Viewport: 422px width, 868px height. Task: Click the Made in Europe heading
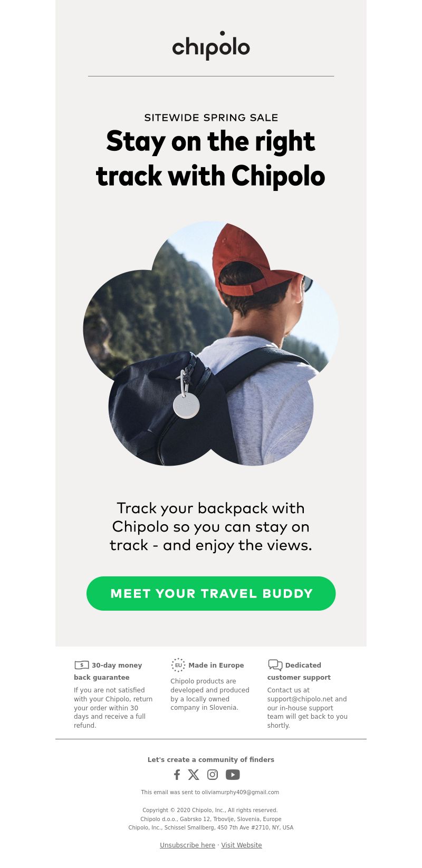point(216,665)
